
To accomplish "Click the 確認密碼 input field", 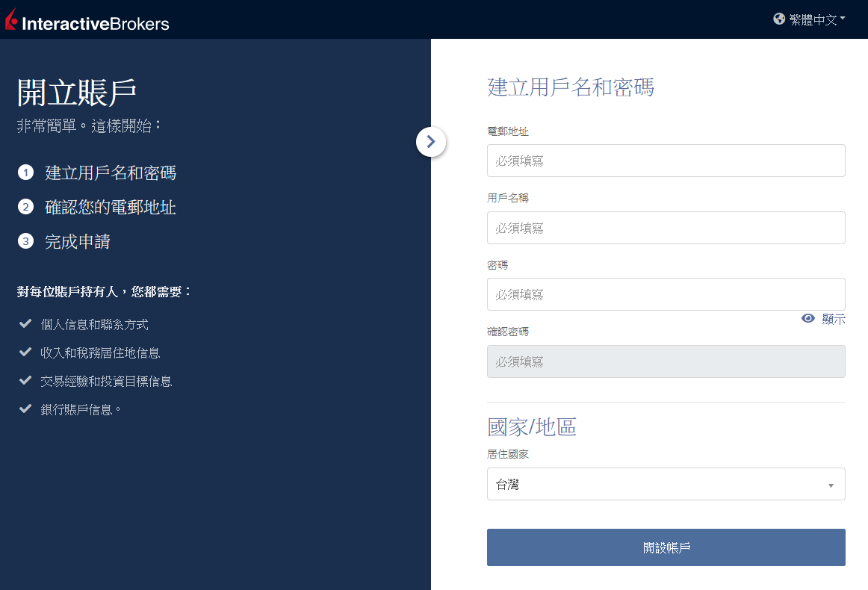I will [666, 361].
